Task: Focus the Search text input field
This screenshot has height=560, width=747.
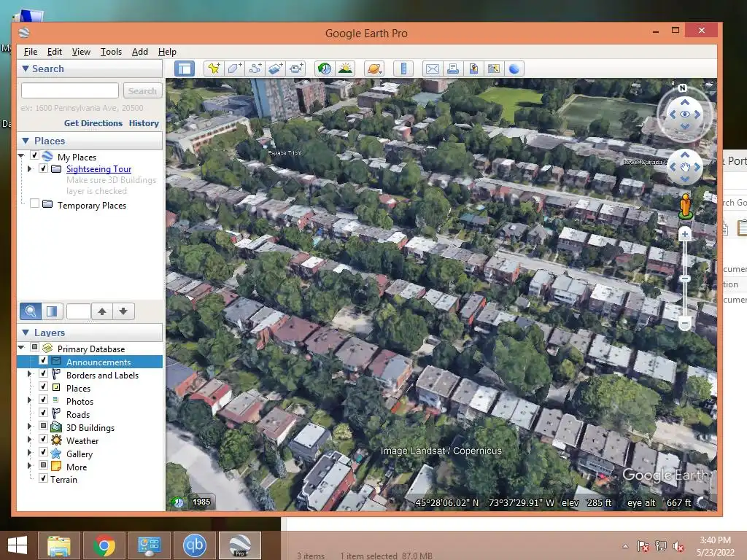Action: 70,90
